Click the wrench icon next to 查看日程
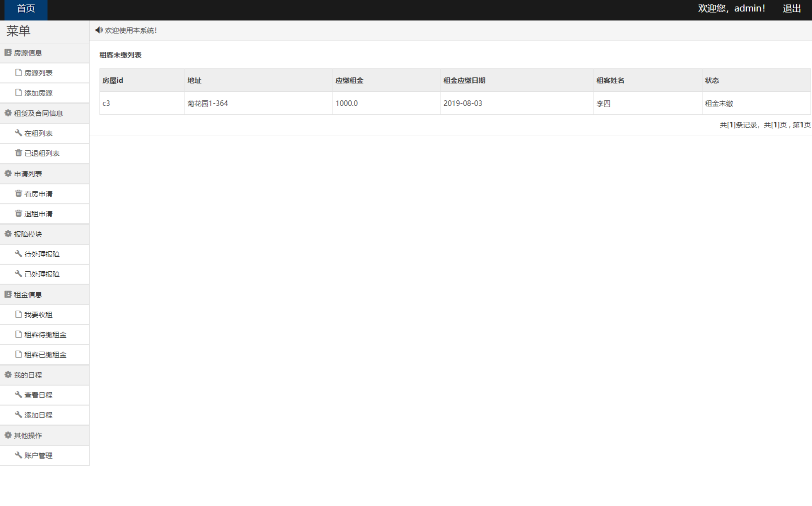The image size is (812, 506). tap(18, 395)
